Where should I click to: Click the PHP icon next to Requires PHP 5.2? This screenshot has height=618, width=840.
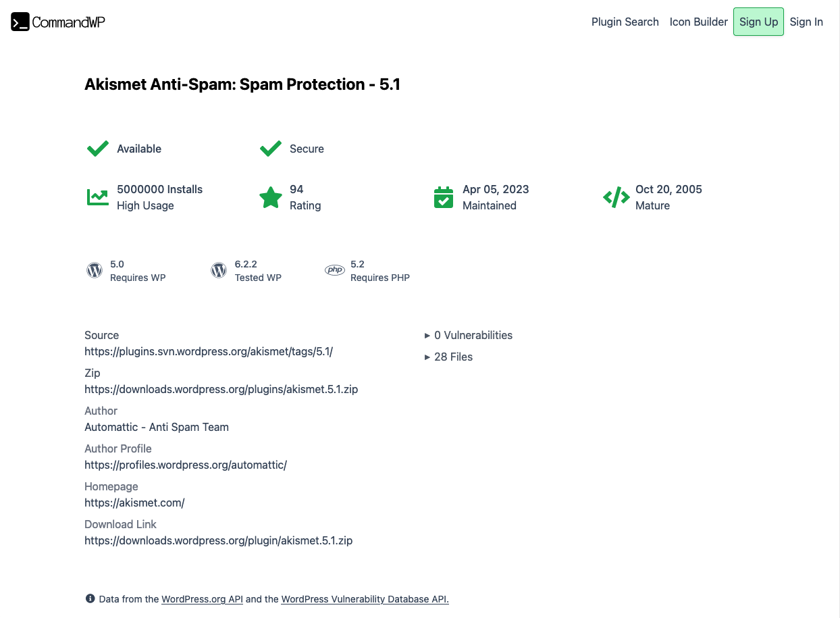(334, 269)
